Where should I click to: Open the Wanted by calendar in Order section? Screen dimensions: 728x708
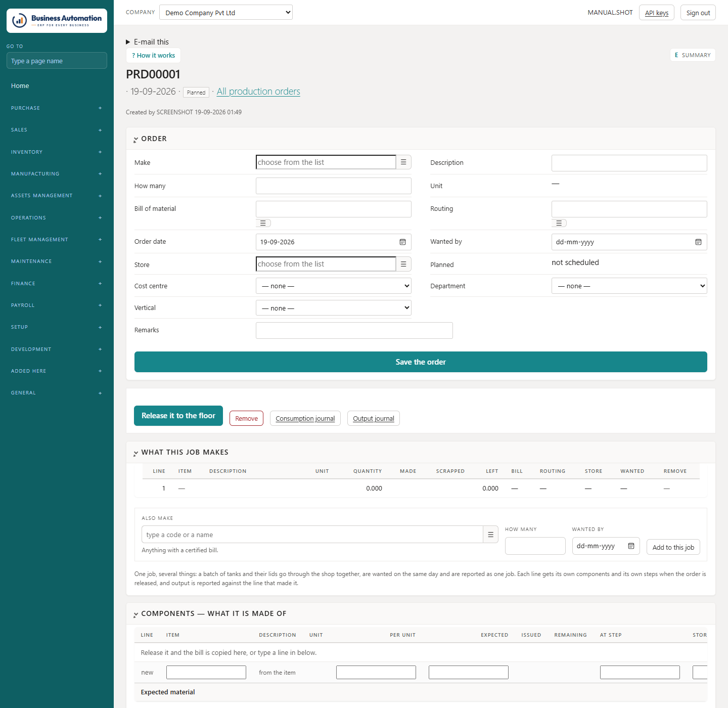pyautogui.click(x=698, y=242)
